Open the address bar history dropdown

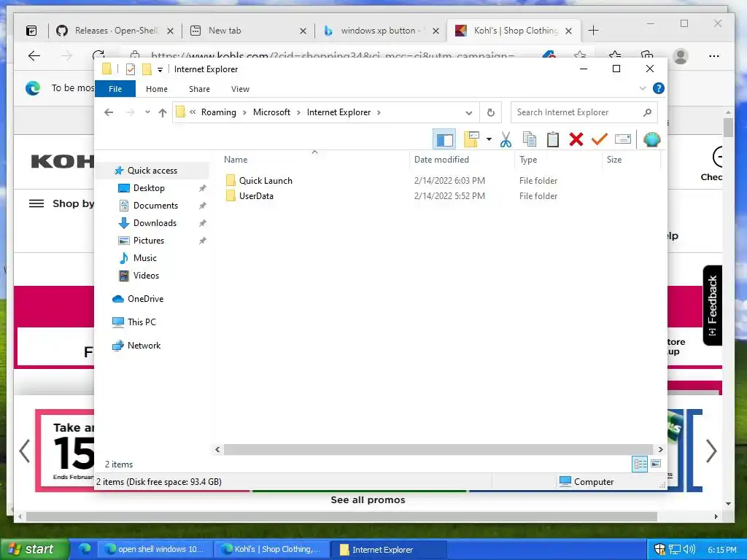coord(469,113)
